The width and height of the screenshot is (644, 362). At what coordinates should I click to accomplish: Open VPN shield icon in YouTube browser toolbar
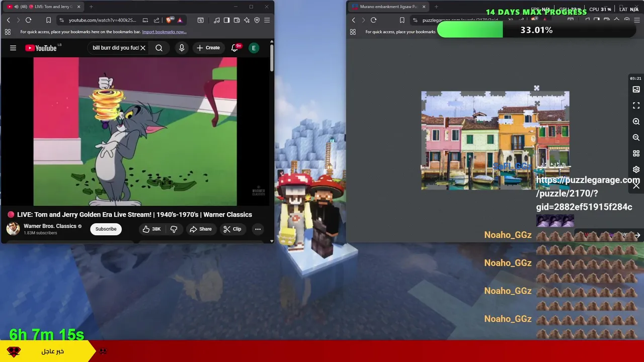click(257, 20)
